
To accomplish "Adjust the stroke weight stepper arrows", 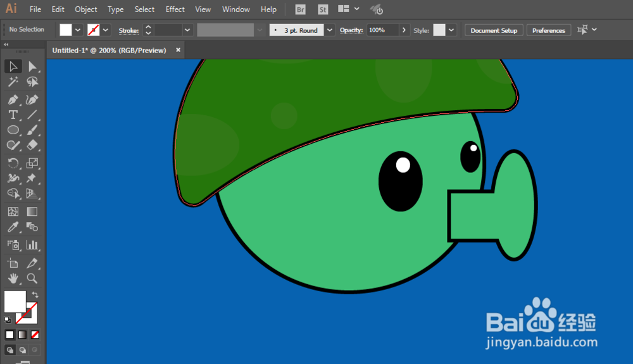I will coord(148,30).
